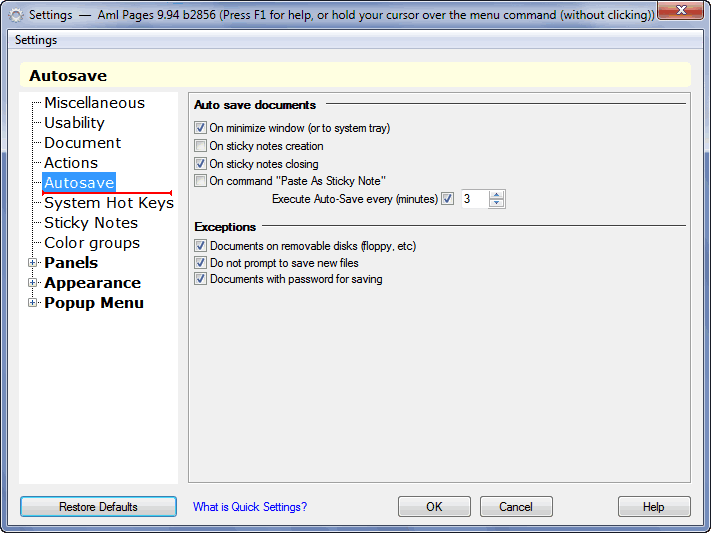This screenshot has height=533, width=711.
Task: Decrease auto-save minutes with down arrow
Action: click(497, 203)
